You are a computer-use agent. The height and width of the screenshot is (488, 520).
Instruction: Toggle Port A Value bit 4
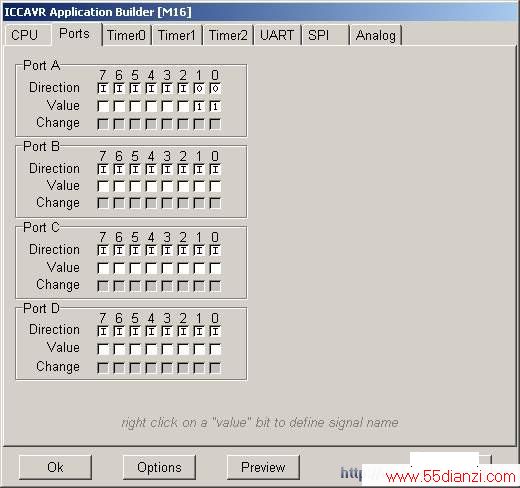click(x=151, y=106)
